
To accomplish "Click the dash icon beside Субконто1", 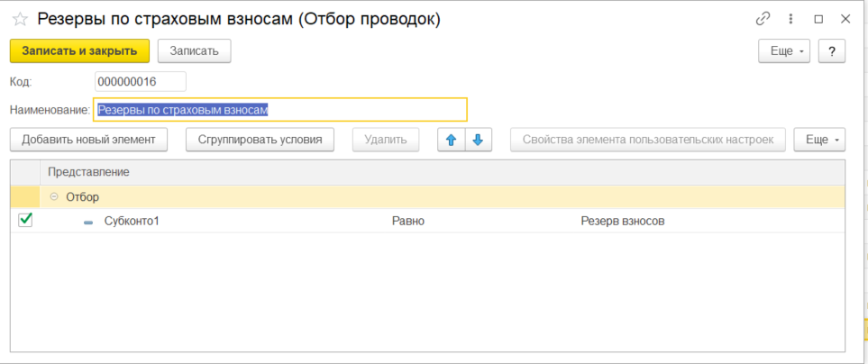I will [x=88, y=222].
